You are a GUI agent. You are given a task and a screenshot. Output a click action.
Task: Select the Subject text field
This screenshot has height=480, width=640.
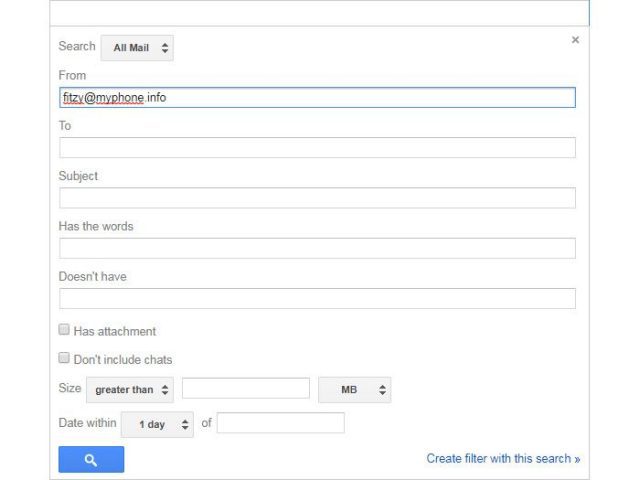317,198
